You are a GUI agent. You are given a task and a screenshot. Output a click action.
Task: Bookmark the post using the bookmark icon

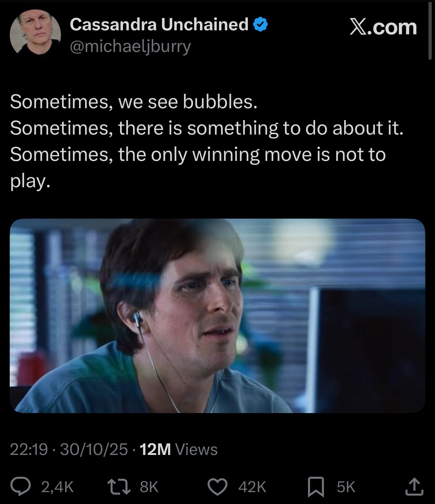[x=316, y=487]
